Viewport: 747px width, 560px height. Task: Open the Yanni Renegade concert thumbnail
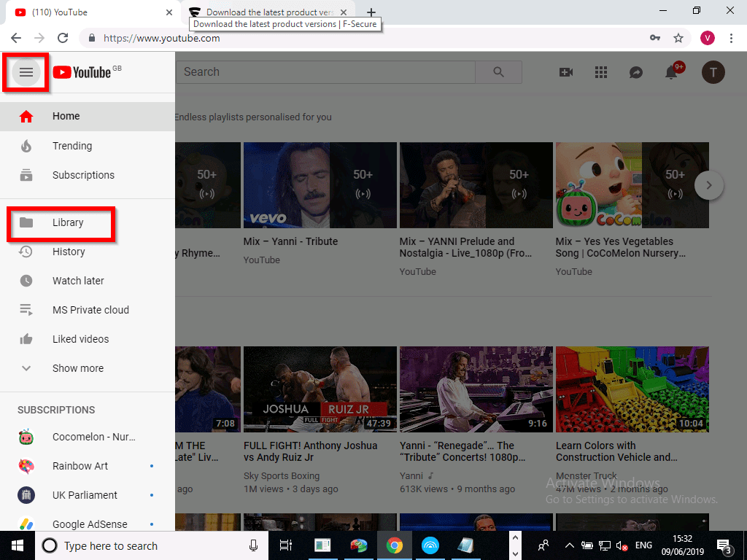point(476,389)
